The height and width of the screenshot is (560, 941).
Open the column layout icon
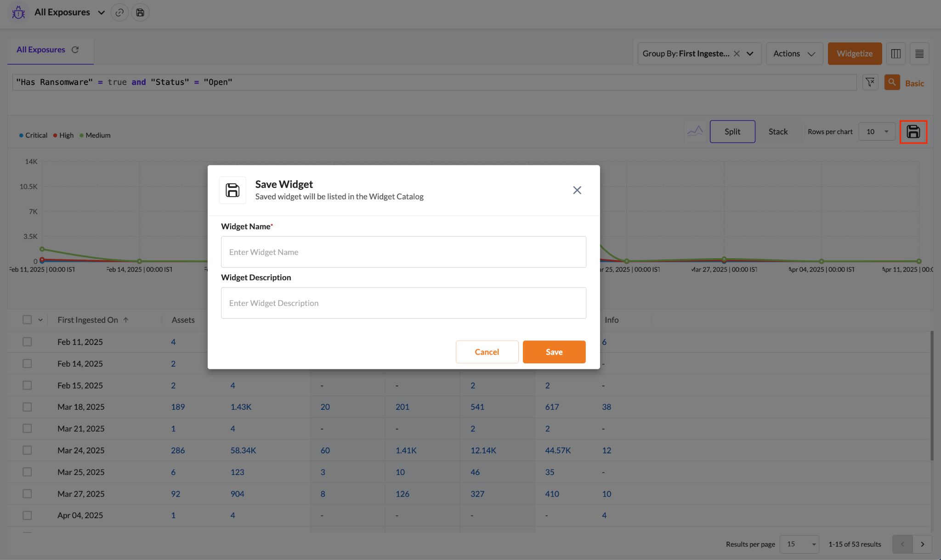click(896, 54)
